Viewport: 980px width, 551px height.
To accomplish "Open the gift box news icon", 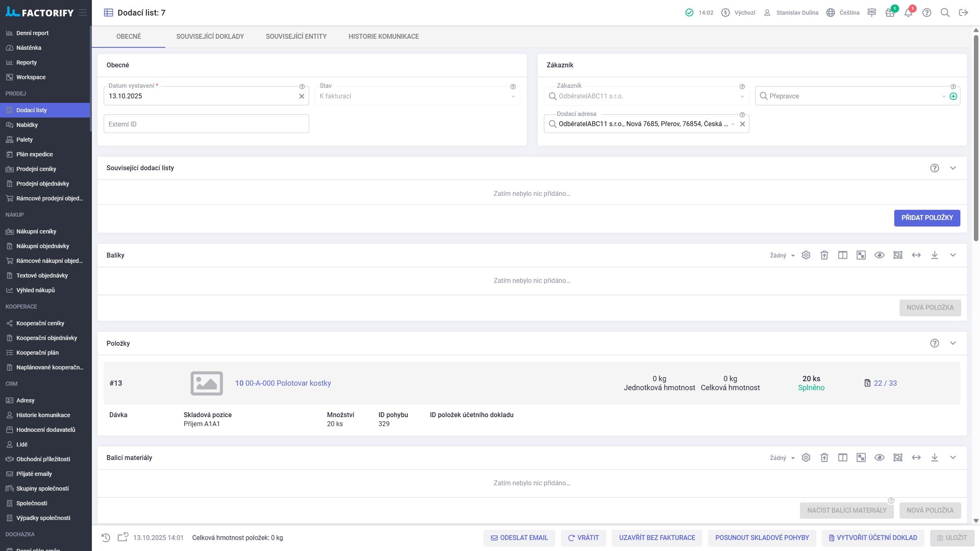I will click(890, 13).
